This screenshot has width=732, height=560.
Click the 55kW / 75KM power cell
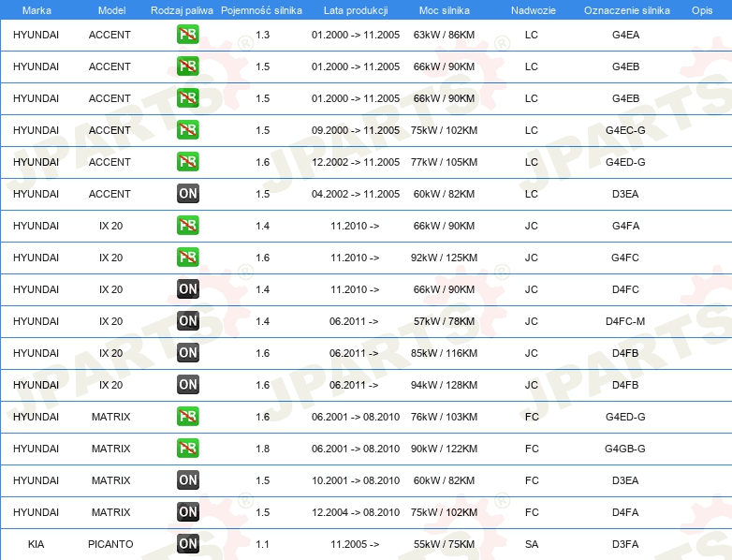pyautogui.click(x=444, y=544)
